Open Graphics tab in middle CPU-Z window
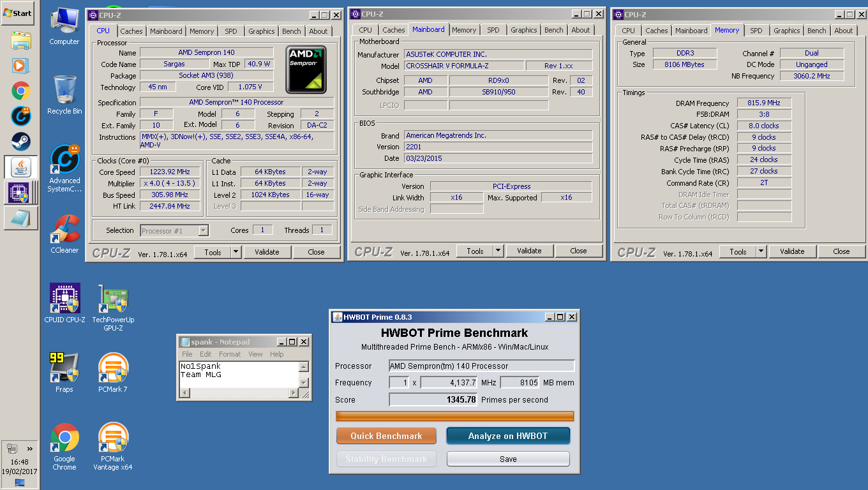Viewport: 868px width, 490px height. pyautogui.click(x=524, y=30)
